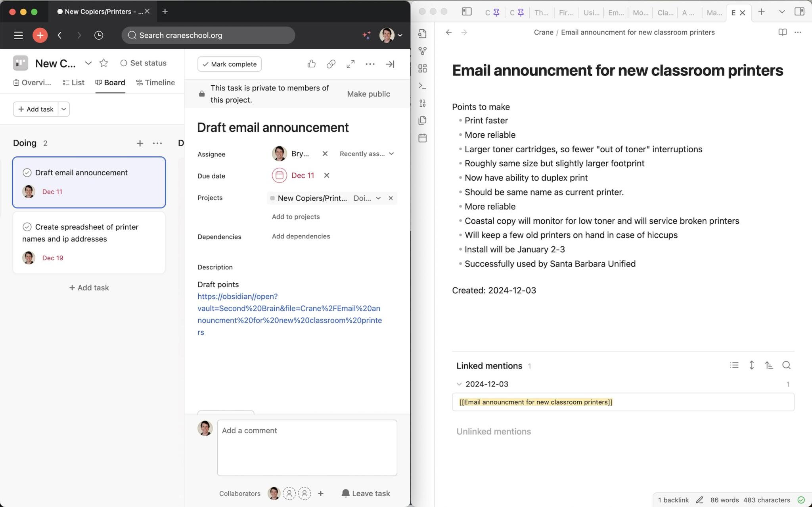Switch to the Timeline tab
This screenshot has height=507, width=812.
155,83
